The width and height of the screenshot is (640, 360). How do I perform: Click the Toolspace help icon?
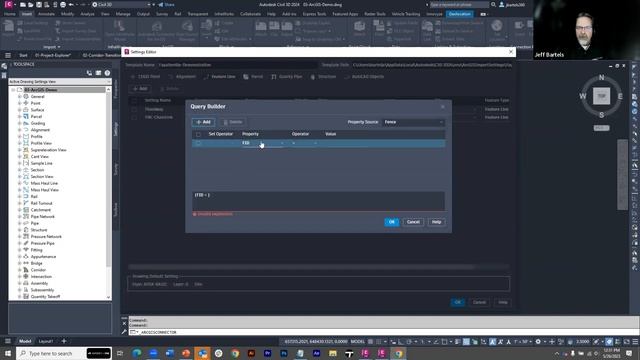[x=107, y=73]
